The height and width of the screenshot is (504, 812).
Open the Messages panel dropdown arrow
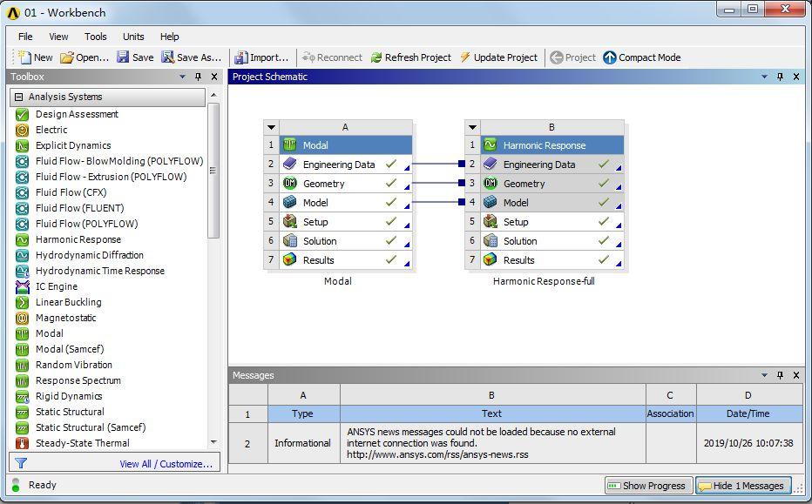(764, 375)
